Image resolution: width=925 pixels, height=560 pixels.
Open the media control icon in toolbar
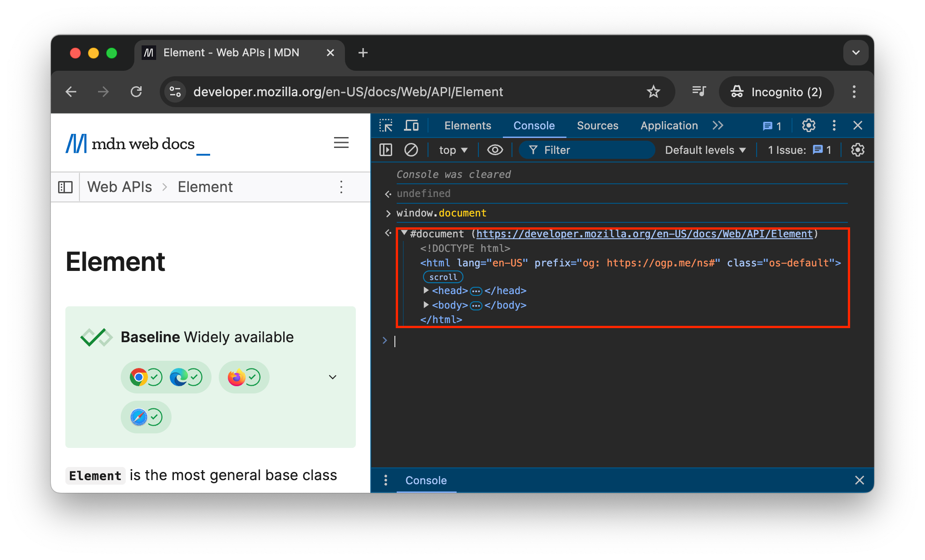(x=699, y=92)
